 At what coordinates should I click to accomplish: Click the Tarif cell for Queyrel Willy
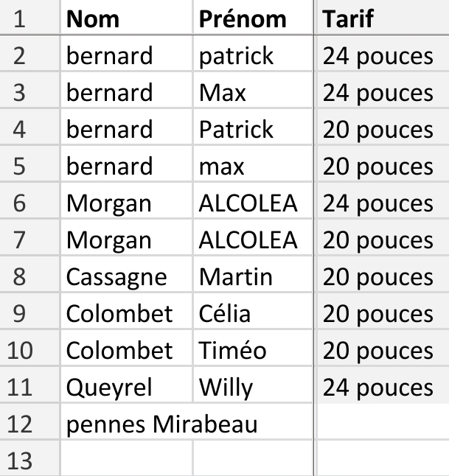point(382,388)
